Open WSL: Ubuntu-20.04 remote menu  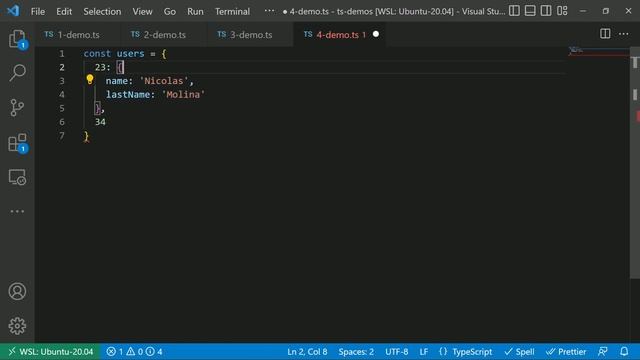(x=51, y=351)
